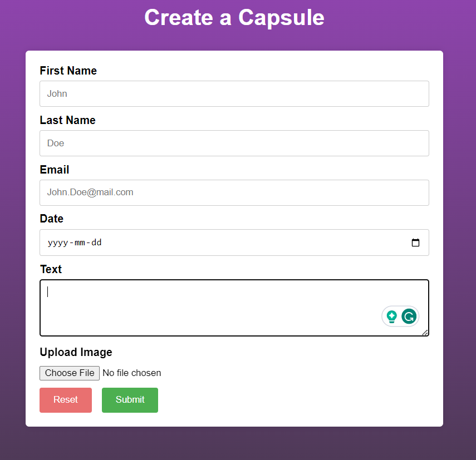Click the Date yyyy-mm-dd field
Image resolution: width=476 pixels, height=460 pixels.
coord(234,243)
